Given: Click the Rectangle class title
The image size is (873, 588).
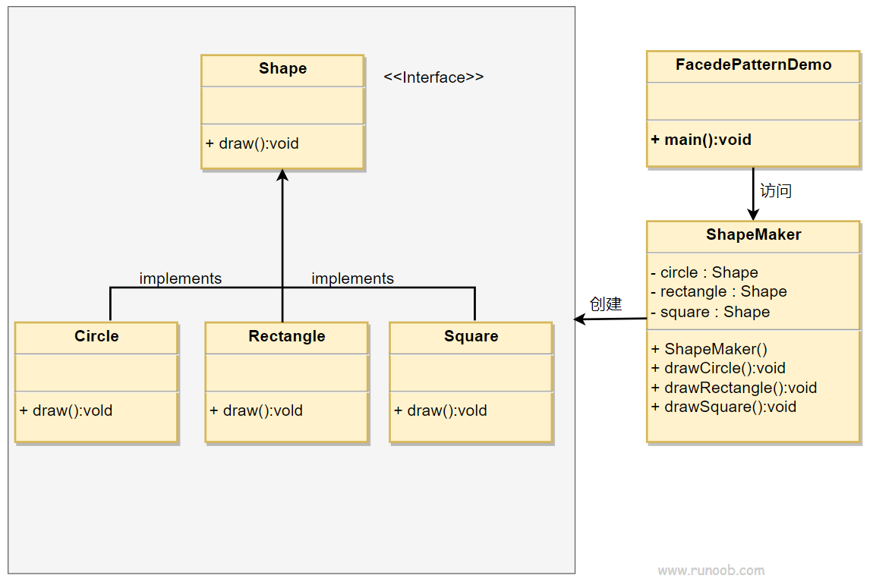Looking at the screenshot, I should click(x=287, y=336).
